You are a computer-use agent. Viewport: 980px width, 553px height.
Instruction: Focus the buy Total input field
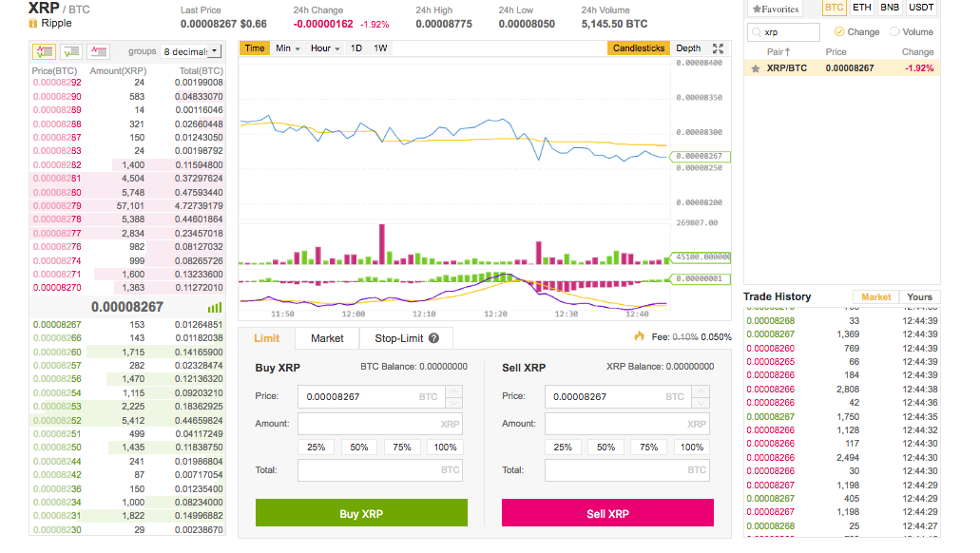pyautogui.click(x=380, y=470)
